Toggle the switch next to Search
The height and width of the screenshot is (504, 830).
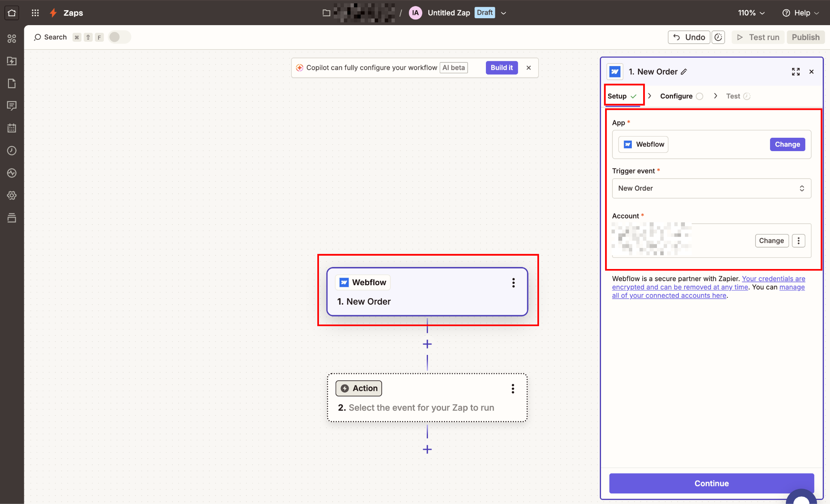pos(119,37)
